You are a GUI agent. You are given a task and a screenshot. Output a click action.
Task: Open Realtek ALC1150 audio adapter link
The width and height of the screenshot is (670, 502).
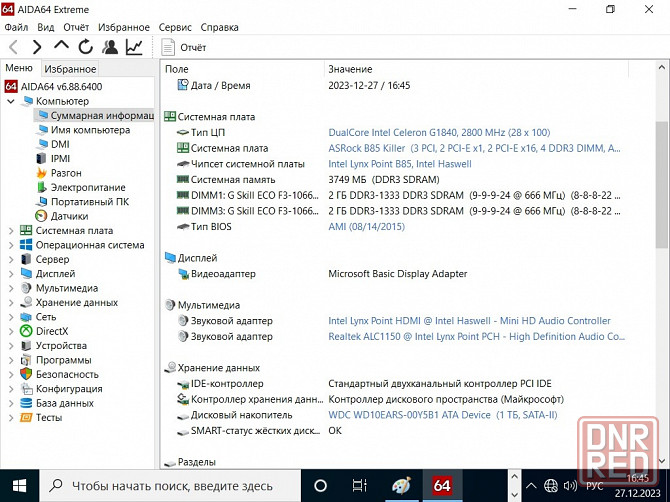[x=476, y=337]
